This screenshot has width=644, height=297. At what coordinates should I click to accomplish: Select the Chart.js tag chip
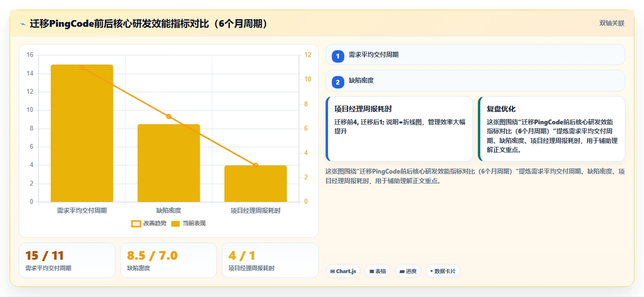(x=343, y=271)
